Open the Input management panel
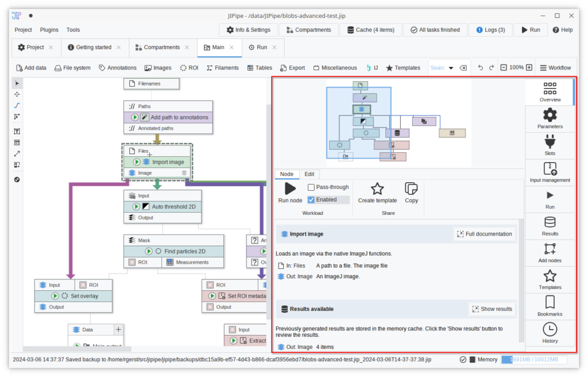This screenshot has width=588, height=377. pyautogui.click(x=550, y=172)
